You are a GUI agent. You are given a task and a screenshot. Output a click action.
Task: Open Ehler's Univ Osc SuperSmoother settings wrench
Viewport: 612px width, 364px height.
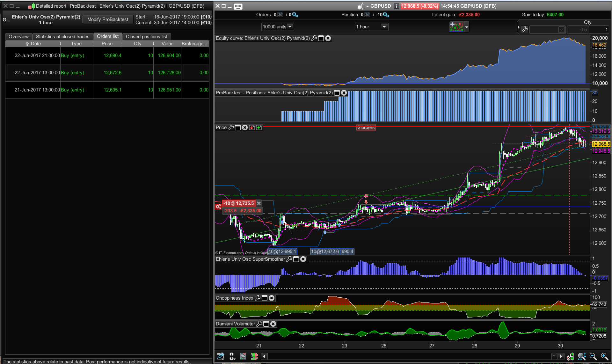point(289,259)
